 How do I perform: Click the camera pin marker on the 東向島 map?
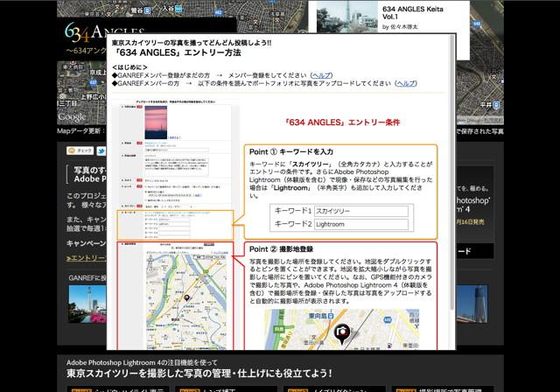(342, 334)
